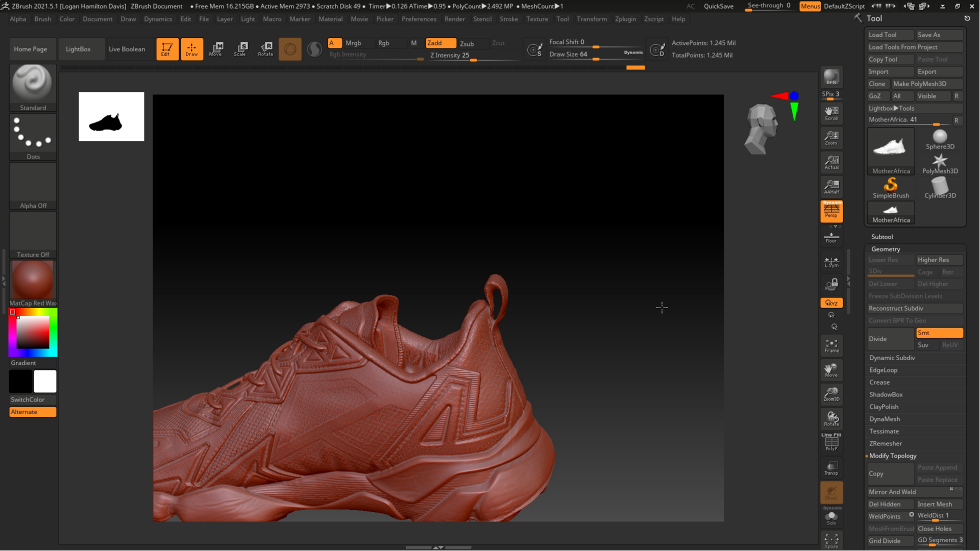Select the MatCap Red Wax material thumbnail
980x551 pixels.
pyautogui.click(x=33, y=283)
